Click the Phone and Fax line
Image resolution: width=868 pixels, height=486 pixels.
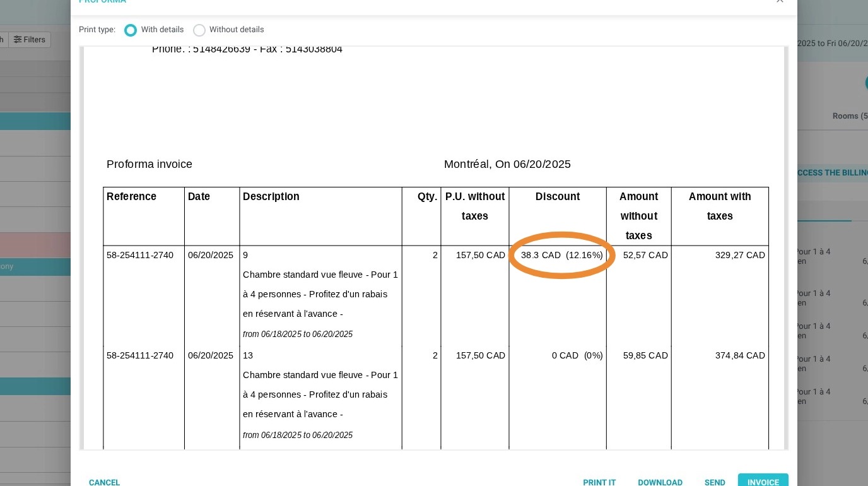click(247, 49)
